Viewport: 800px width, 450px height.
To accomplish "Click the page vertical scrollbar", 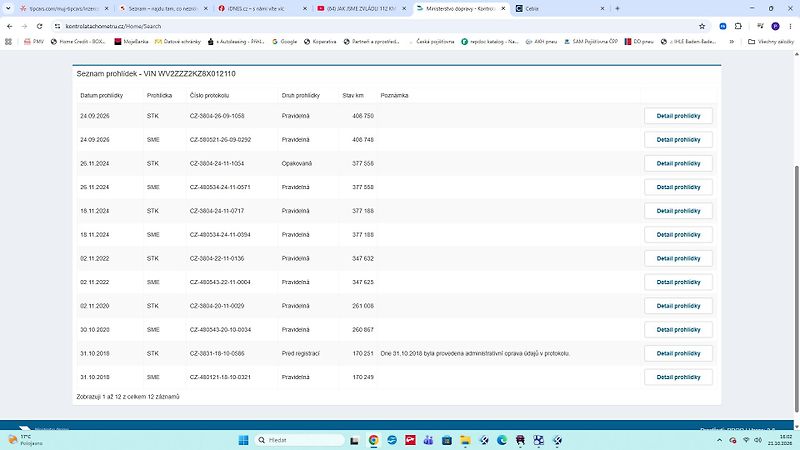I will [796, 288].
